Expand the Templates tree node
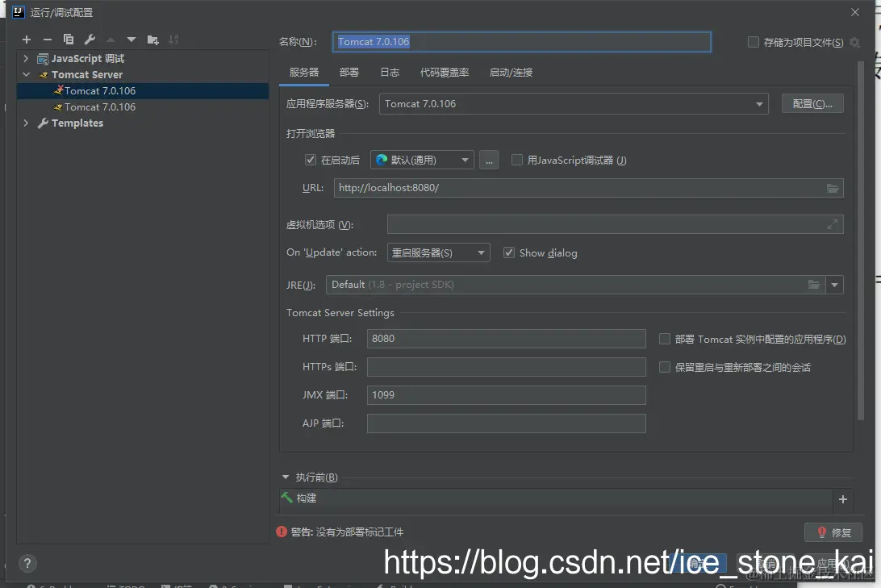 [26, 123]
